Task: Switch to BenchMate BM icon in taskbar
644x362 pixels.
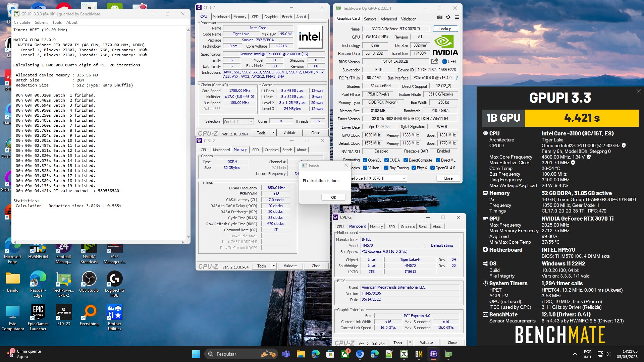Action: click(419, 354)
